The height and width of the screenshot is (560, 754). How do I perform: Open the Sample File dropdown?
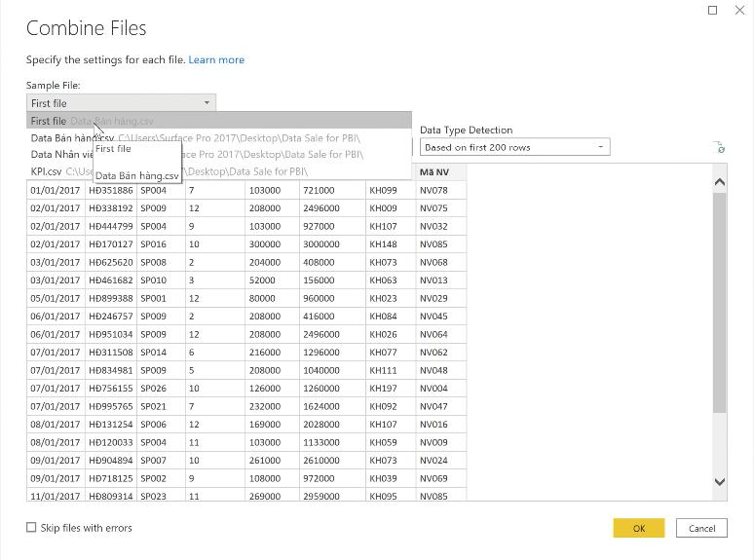[121, 102]
